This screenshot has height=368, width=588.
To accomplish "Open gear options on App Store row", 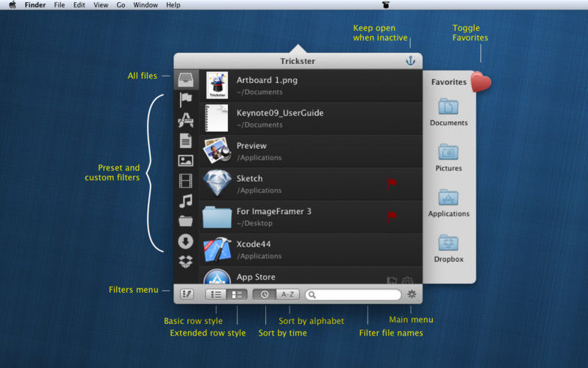I will click(x=407, y=280).
